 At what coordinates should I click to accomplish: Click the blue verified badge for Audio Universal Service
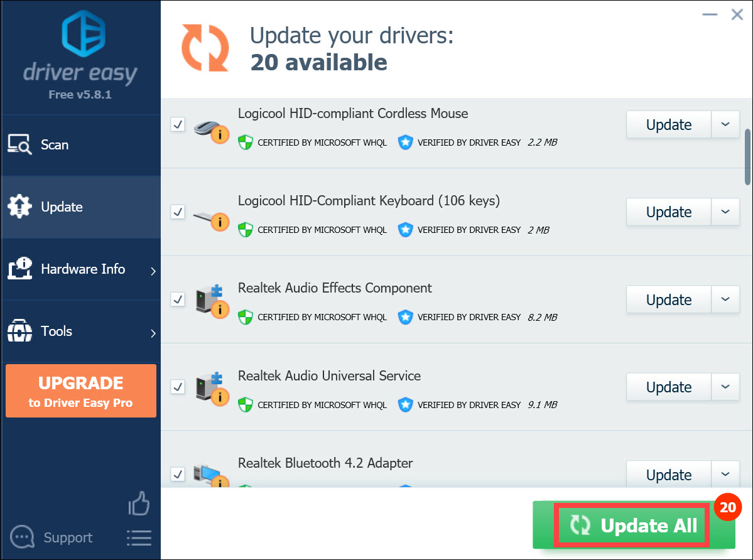pos(405,404)
